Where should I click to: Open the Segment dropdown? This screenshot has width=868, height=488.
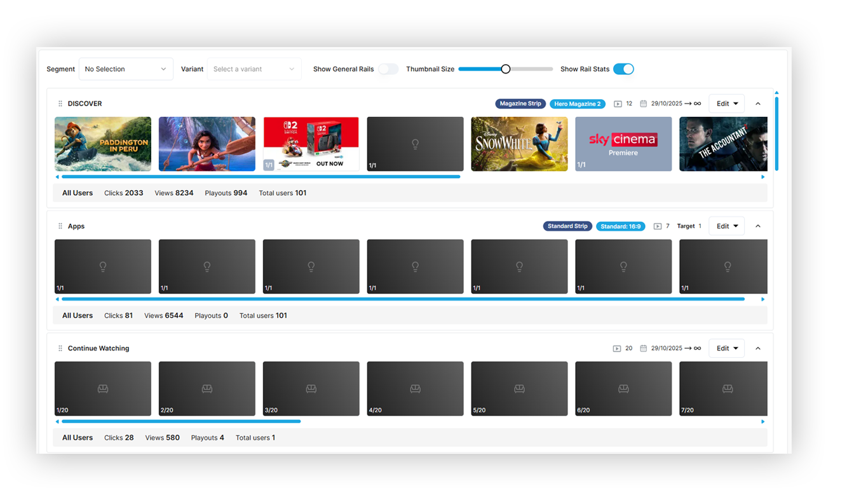(x=126, y=69)
